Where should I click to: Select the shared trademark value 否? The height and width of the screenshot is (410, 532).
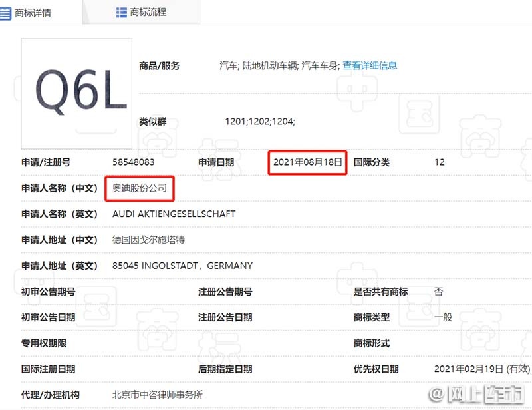pos(439,292)
